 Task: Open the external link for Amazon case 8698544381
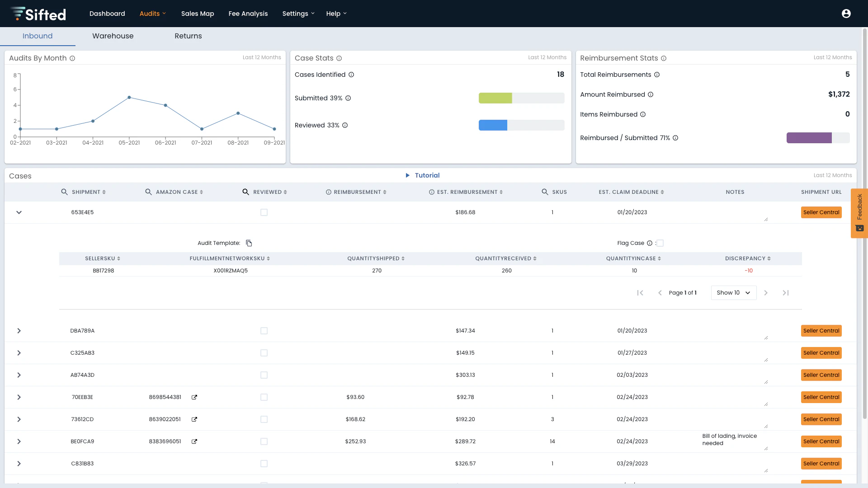[x=194, y=397]
